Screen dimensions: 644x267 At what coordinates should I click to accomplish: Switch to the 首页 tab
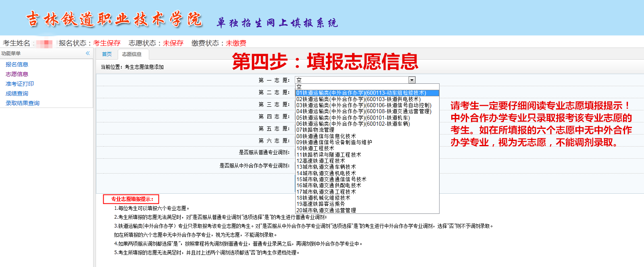point(107,54)
